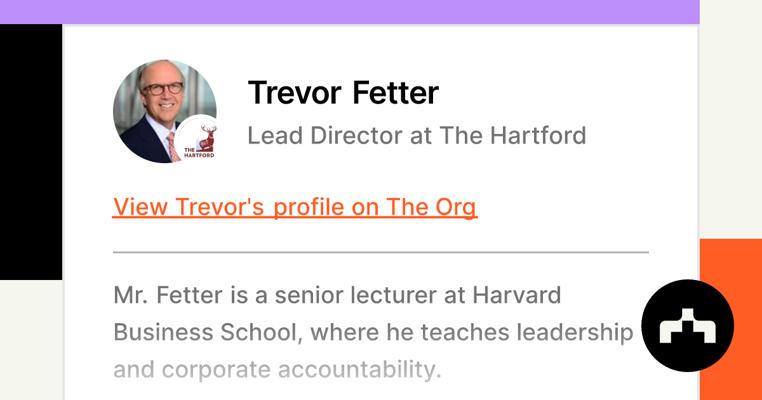This screenshot has width=762, height=400.
Task: Click the beige area below the black panel
Action: 30,340
